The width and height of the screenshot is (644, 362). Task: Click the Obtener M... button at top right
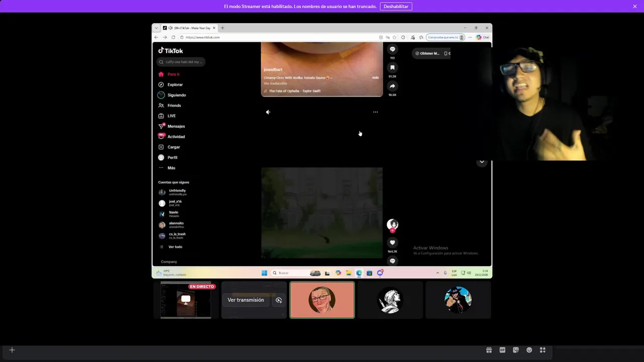427,53
